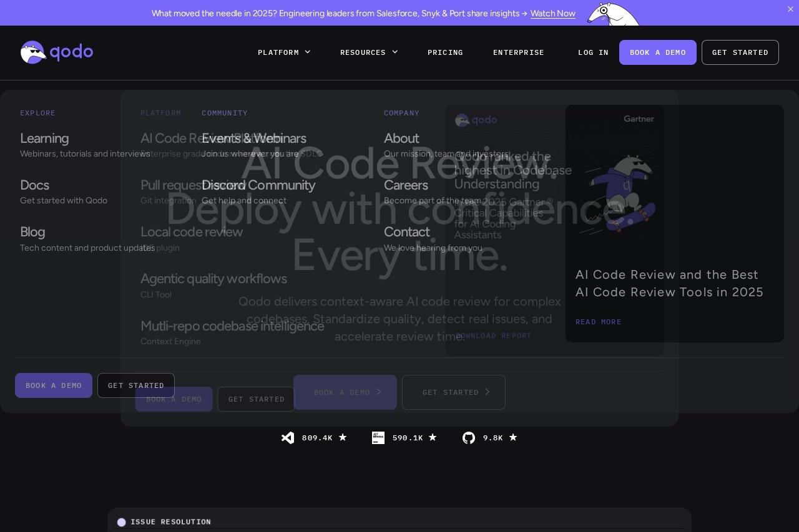Image resolution: width=799 pixels, height=532 pixels.
Task: Follow the Watch Now banner link
Action: pos(552,14)
